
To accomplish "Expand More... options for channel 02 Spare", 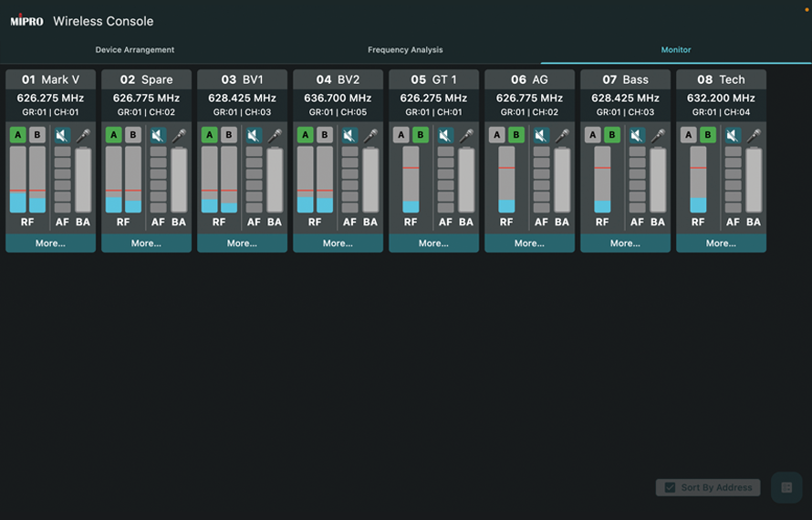I will click(146, 244).
